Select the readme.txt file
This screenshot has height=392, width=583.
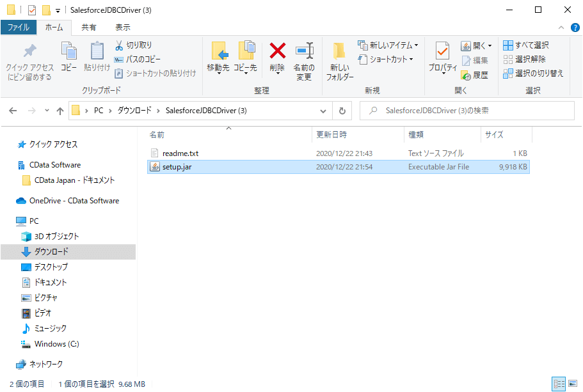pos(339,153)
